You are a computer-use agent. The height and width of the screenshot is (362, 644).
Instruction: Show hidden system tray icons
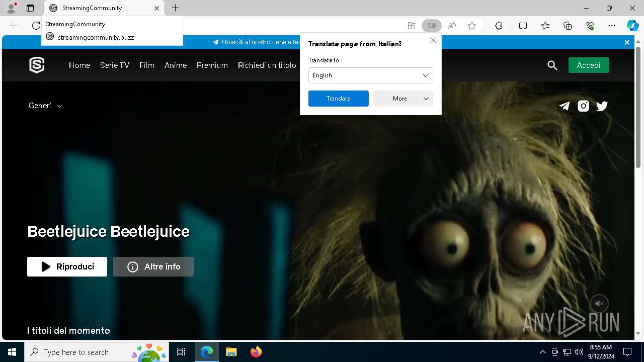pyautogui.click(x=542, y=352)
